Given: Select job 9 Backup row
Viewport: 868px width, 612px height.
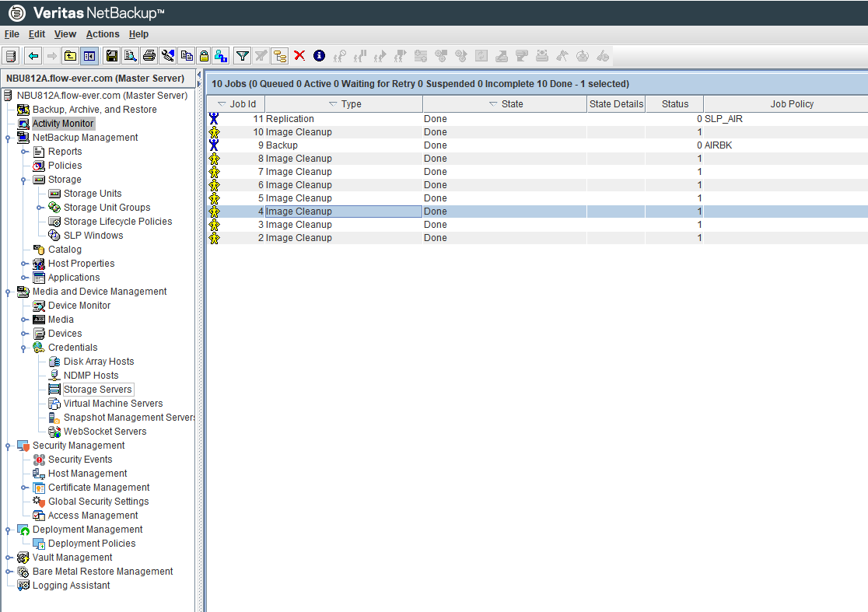Looking at the screenshot, I should pyautogui.click(x=537, y=145).
